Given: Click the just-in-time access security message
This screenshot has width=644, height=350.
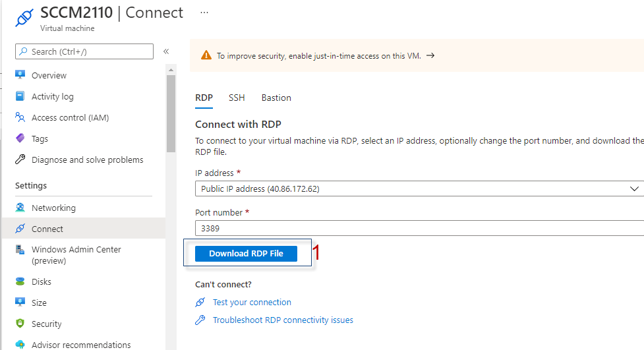Looking at the screenshot, I should click(x=319, y=56).
